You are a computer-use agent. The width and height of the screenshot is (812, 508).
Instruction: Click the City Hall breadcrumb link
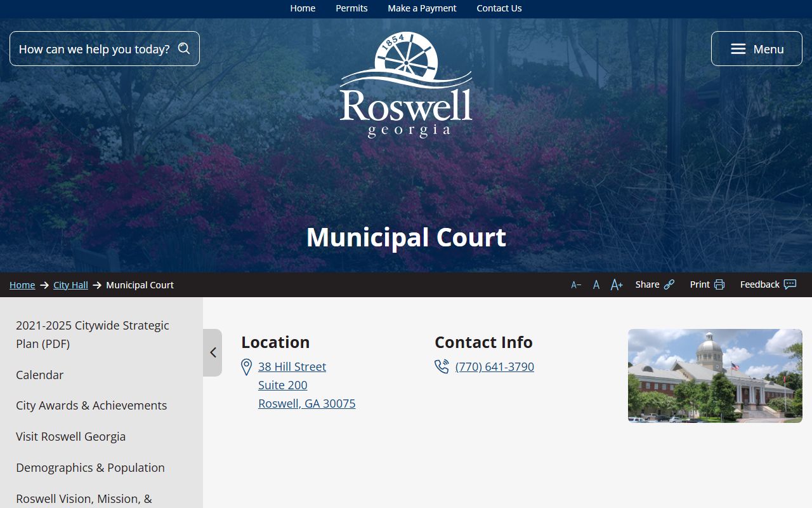[70, 285]
